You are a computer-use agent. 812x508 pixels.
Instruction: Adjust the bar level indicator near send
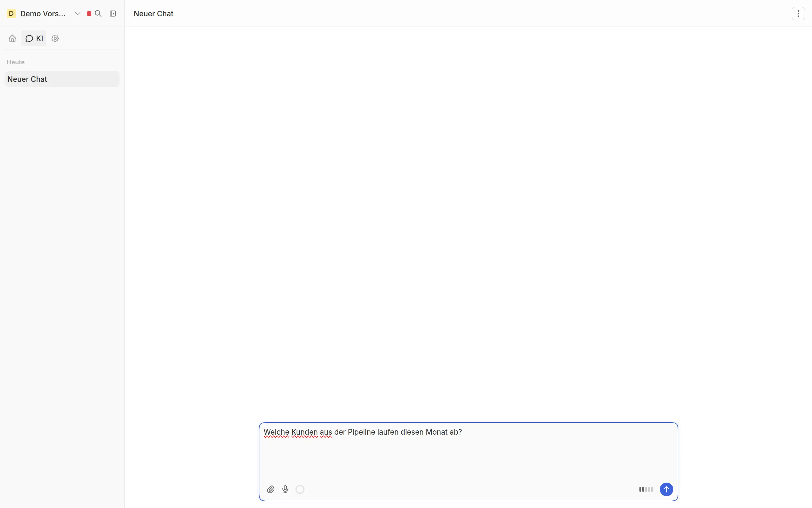pyautogui.click(x=646, y=489)
